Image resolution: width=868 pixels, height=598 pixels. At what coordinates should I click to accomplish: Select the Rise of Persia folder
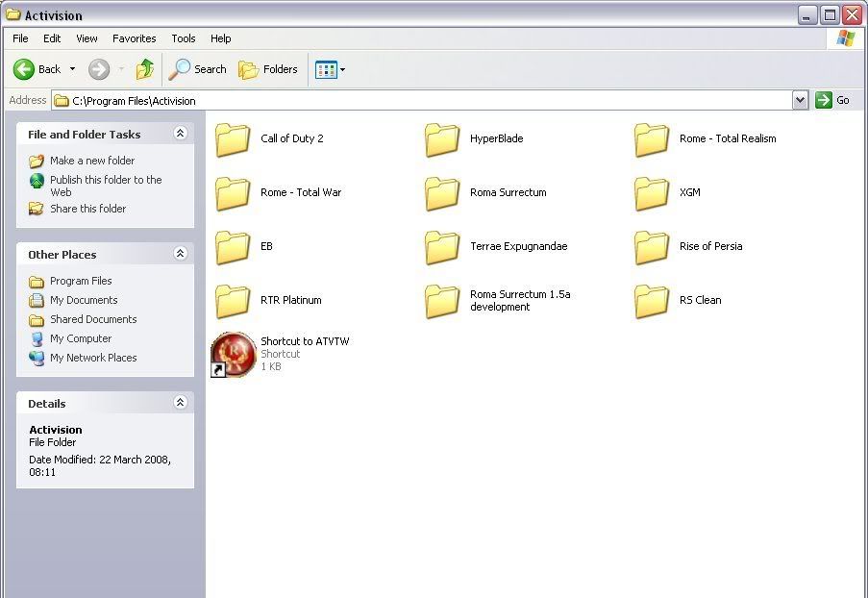(653, 247)
